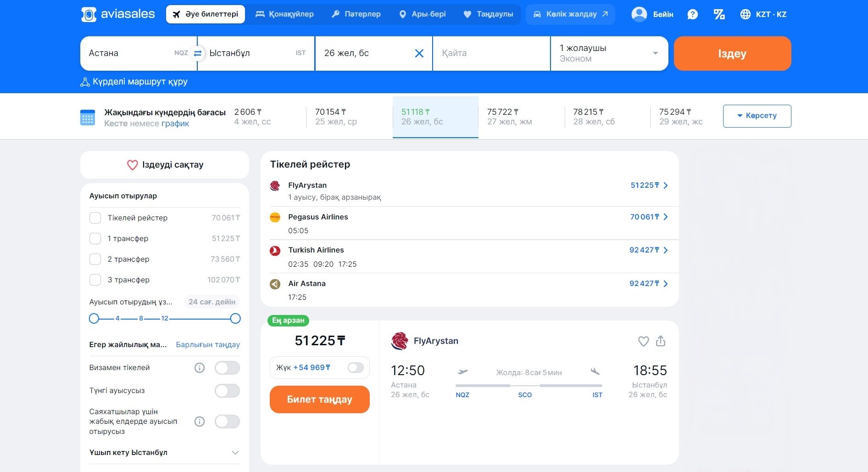Open the Ары-бері tab
This screenshot has height=472, width=868.
423,14
